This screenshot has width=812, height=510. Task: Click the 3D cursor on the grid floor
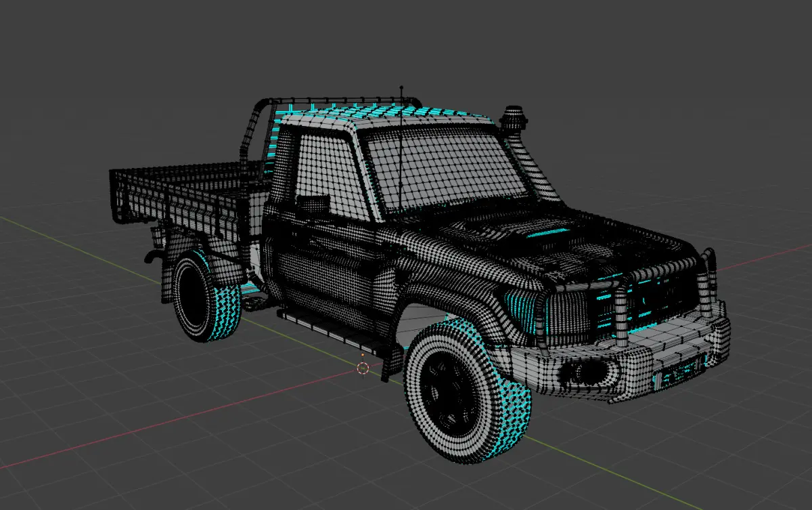[363, 368]
